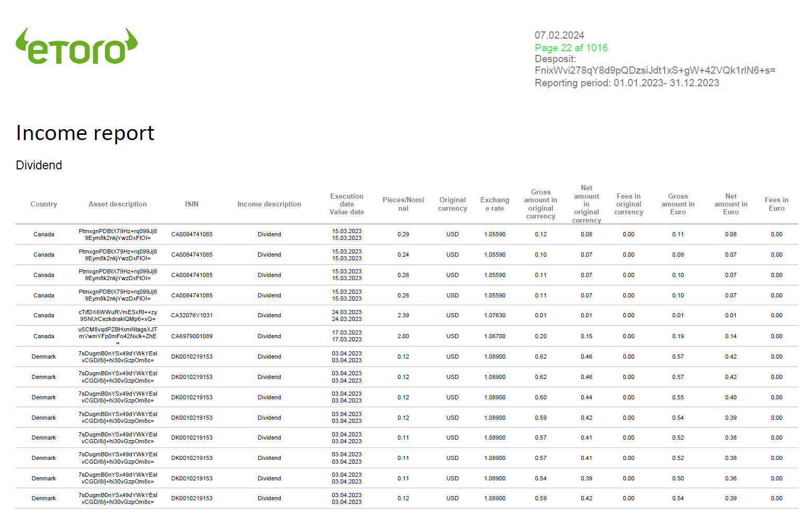
Task: Click gross Euro amount 0.50
Action: point(678,478)
